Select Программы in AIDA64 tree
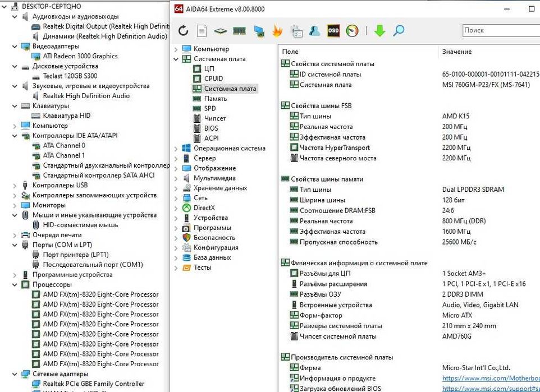540x392 pixels. (x=212, y=228)
